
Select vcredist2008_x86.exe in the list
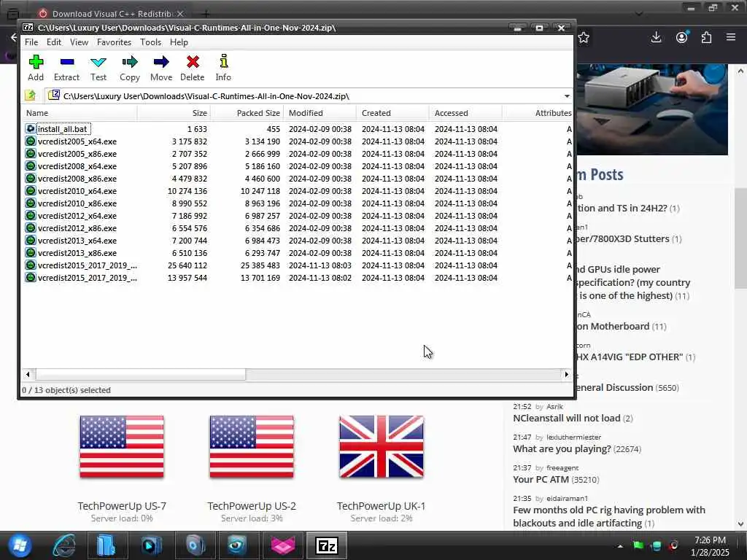tap(77, 179)
